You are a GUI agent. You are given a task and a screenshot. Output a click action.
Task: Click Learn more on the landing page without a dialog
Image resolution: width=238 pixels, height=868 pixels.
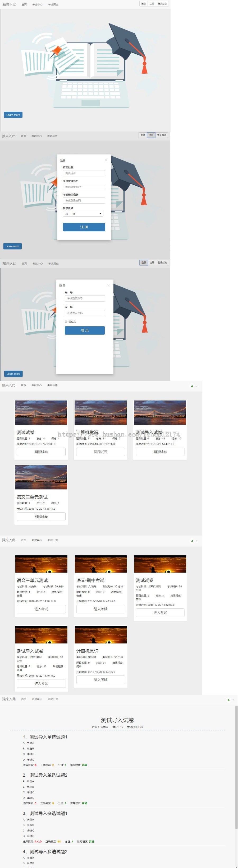tap(13, 115)
